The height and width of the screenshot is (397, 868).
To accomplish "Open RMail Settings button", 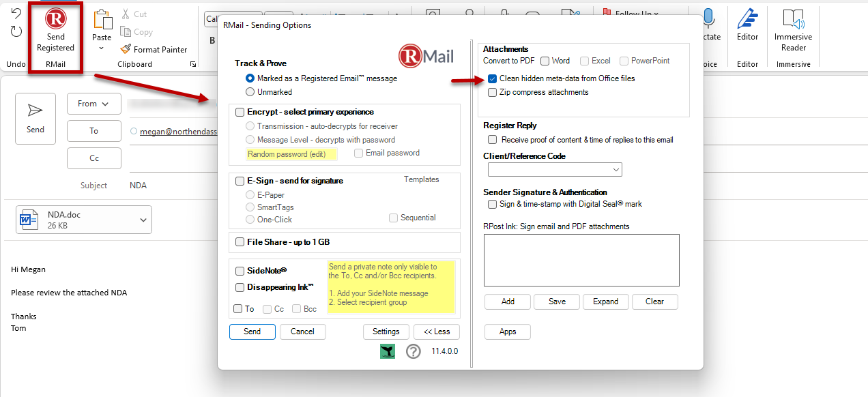I will click(386, 332).
